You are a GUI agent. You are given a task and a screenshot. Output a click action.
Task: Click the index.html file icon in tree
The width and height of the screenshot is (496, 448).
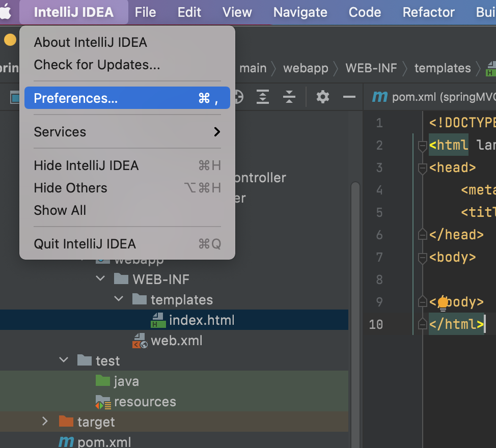point(158,320)
